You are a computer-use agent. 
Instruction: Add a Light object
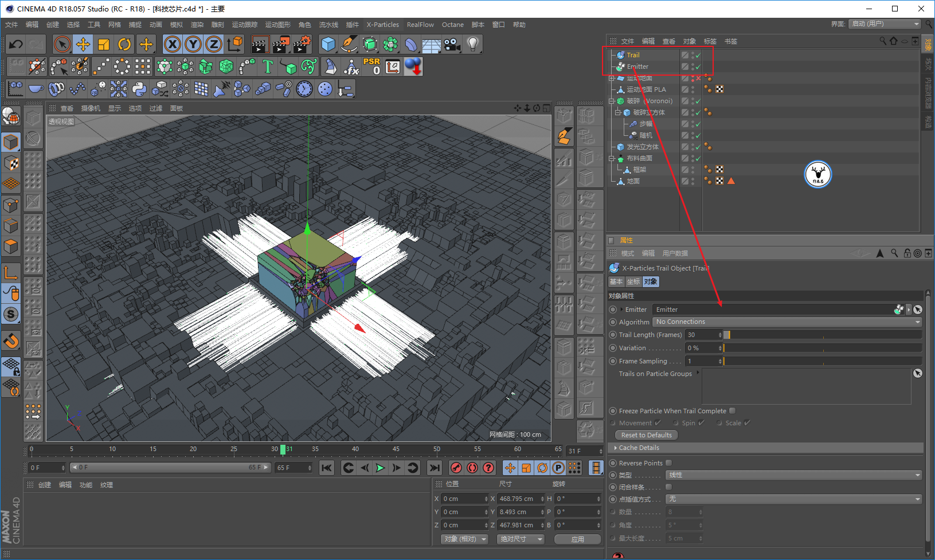click(473, 44)
